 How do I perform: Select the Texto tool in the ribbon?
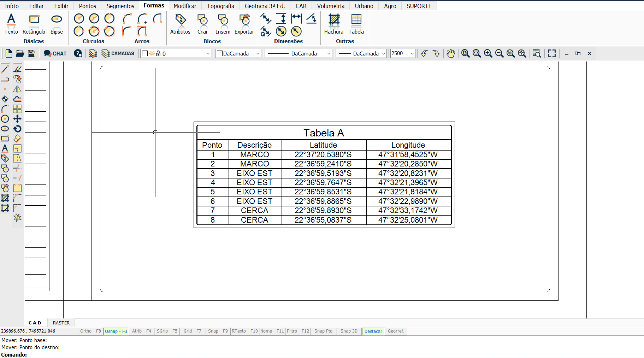11,24
